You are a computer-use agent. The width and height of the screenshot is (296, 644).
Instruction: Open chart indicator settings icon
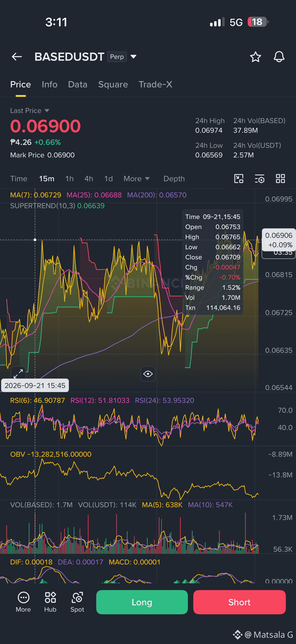[x=260, y=179]
